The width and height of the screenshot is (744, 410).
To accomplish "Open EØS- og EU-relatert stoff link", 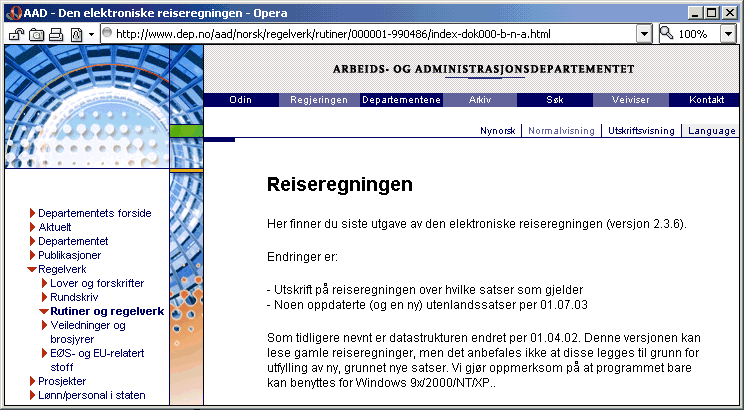I will 97,360.
